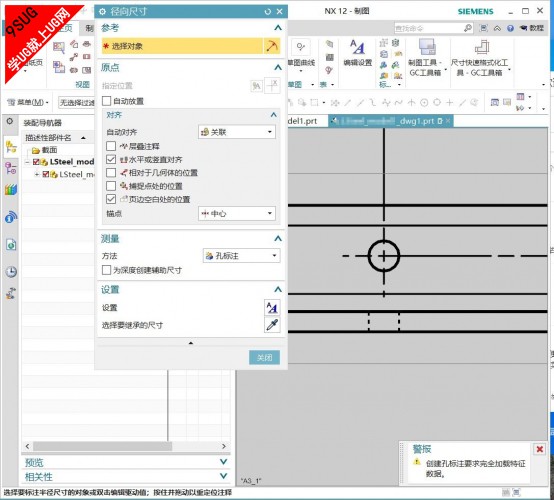
Task: Open the roles icon in the resource bar
Action: pos(11,293)
